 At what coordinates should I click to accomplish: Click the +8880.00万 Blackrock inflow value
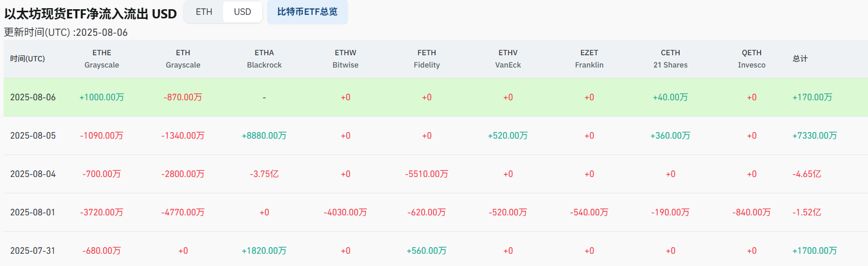264,136
